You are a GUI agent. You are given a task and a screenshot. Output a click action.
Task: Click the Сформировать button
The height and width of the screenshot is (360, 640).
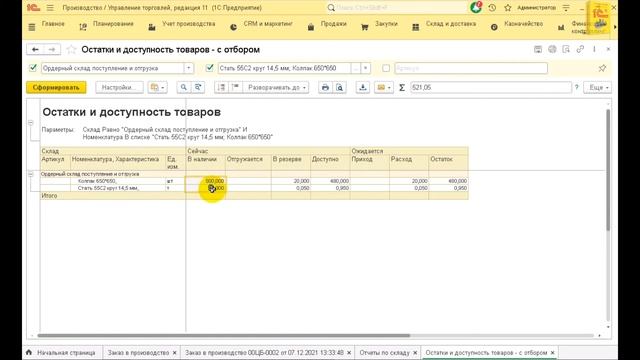tap(56, 87)
